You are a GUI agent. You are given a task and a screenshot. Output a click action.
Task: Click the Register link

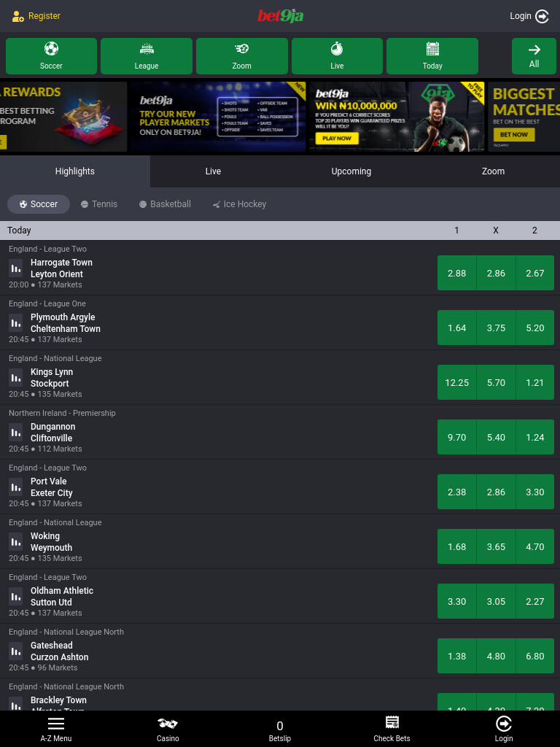36,16
